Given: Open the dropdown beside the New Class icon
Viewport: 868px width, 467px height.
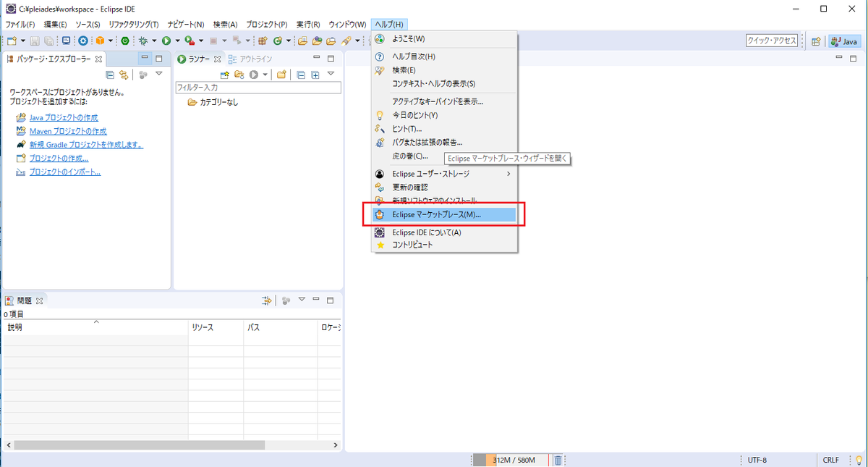Looking at the screenshot, I should [x=288, y=41].
